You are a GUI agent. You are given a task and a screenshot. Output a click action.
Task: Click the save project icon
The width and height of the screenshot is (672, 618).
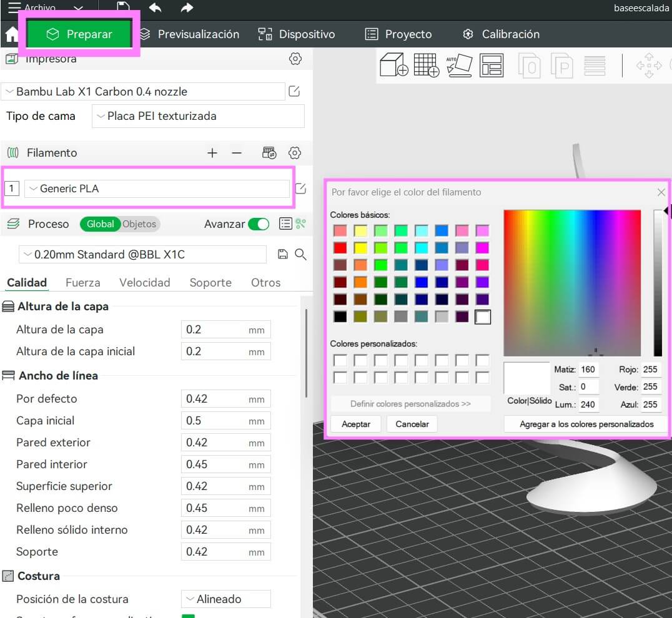tap(123, 7)
